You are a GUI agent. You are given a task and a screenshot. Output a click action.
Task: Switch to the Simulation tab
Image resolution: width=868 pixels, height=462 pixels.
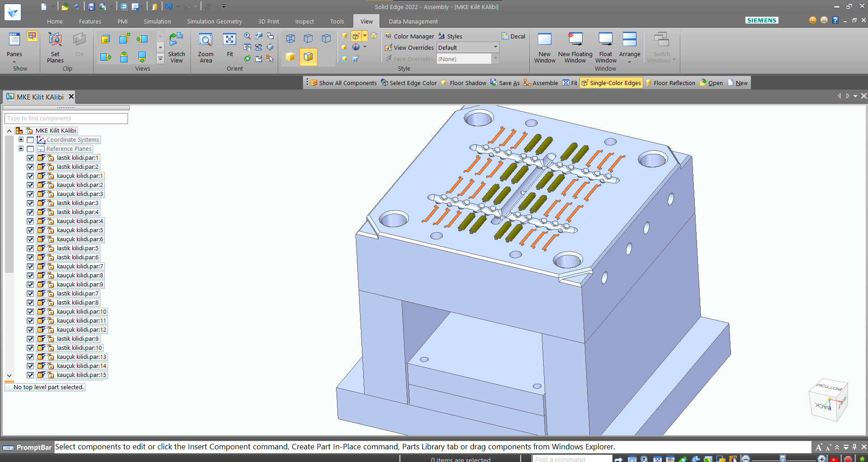[157, 21]
